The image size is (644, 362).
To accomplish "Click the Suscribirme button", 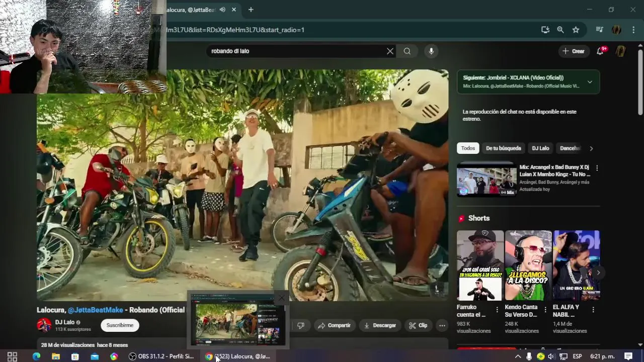I will tap(120, 325).
